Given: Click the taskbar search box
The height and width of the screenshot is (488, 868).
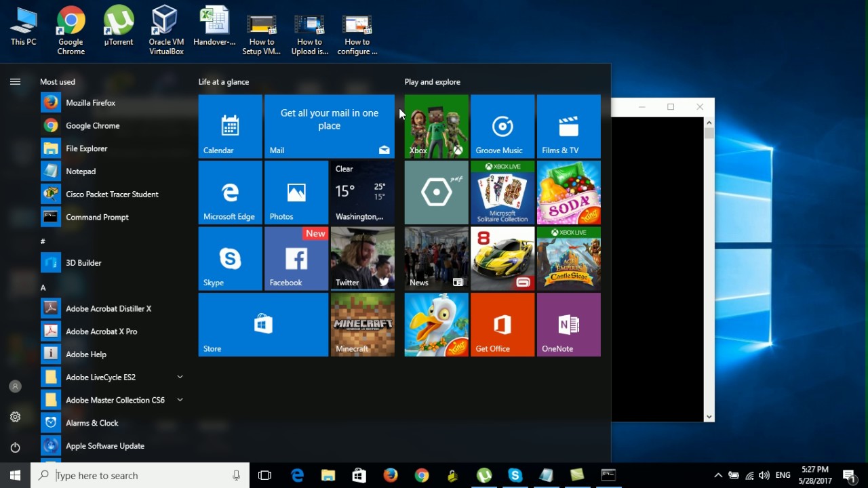Looking at the screenshot, I should point(140,476).
